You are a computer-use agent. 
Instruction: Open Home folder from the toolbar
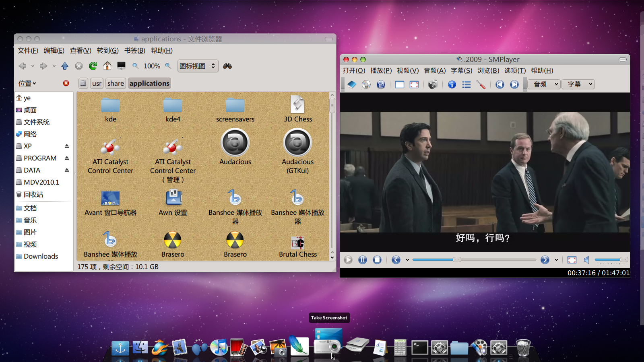point(107,66)
